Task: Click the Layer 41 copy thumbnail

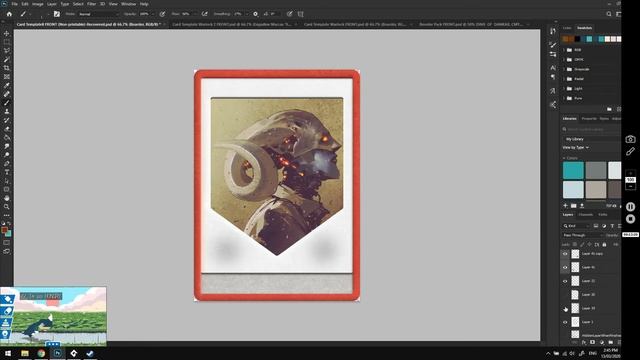Action: pyautogui.click(x=575, y=254)
